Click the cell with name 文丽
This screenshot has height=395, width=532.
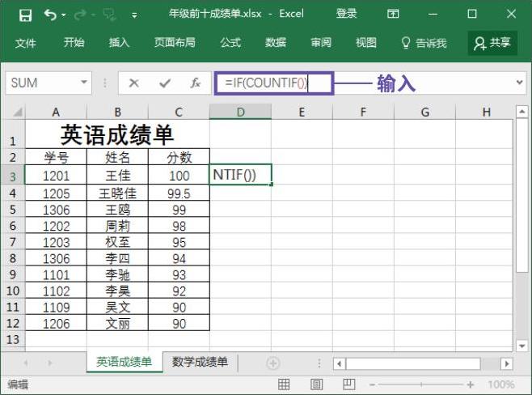click(117, 324)
